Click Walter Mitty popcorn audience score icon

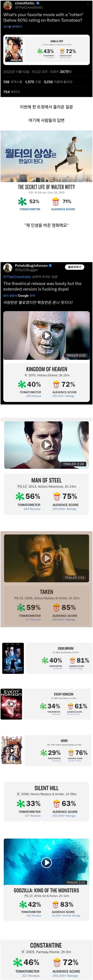click(56, 202)
